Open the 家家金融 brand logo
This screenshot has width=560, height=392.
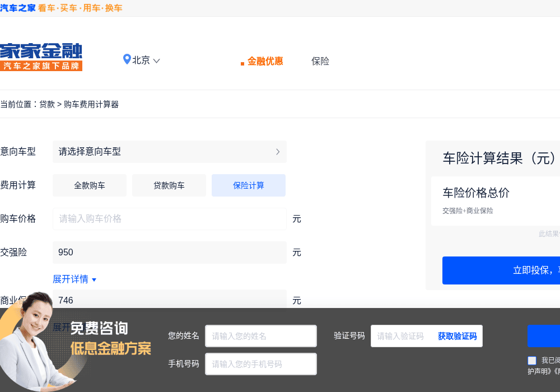(41, 57)
